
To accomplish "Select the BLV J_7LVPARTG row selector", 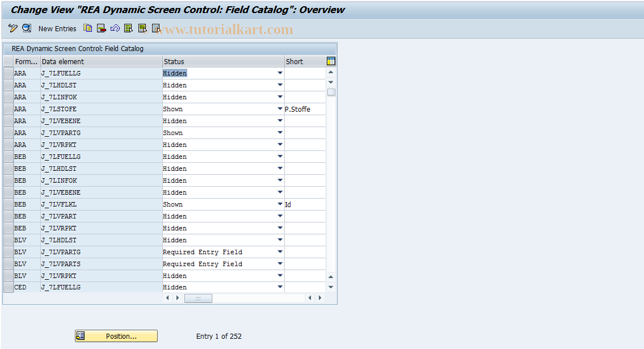I will [x=8, y=251].
